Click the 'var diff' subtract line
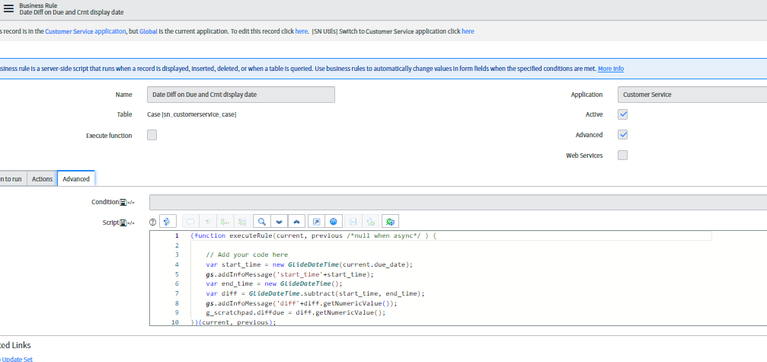This screenshot has height=362, width=767. click(316, 294)
